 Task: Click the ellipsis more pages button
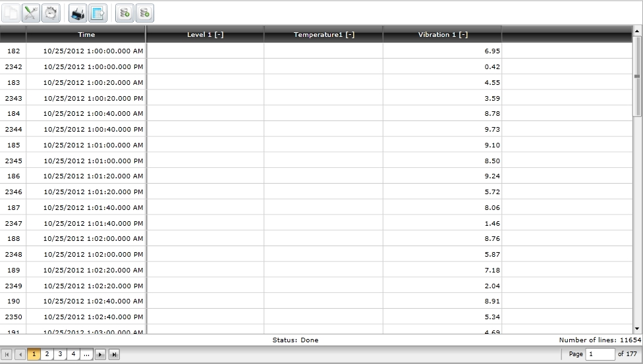click(86, 355)
